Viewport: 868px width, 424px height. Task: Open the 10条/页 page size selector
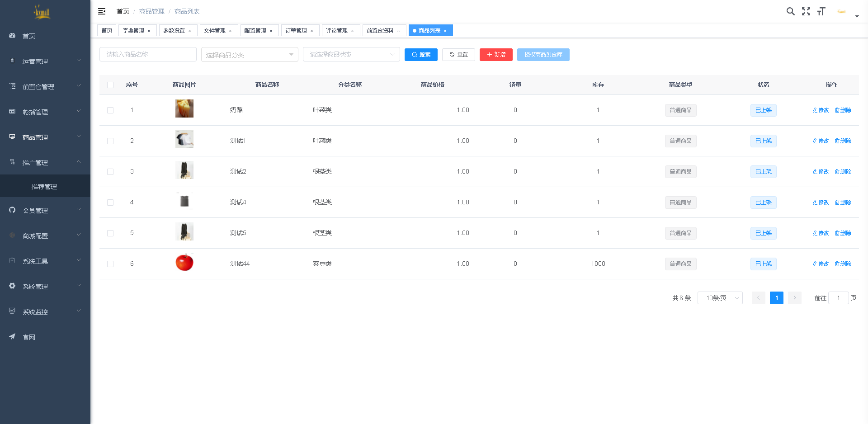(x=720, y=298)
